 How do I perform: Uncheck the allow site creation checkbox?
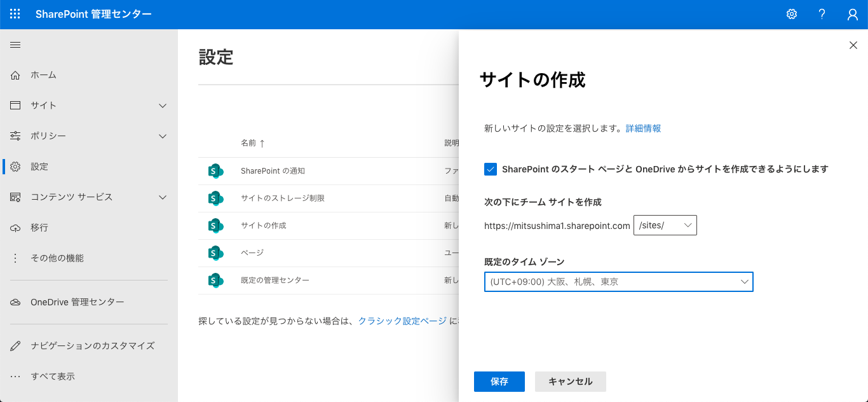click(x=490, y=169)
